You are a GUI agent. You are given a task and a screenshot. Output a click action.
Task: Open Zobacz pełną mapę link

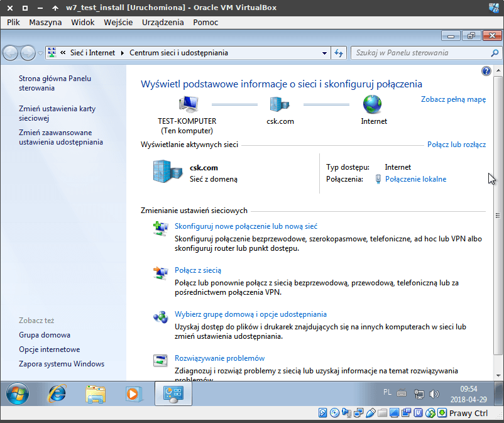[453, 99]
